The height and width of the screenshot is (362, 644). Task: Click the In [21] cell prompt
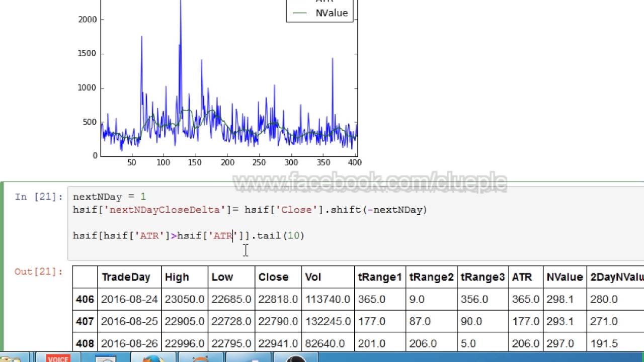tap(39, 197)
